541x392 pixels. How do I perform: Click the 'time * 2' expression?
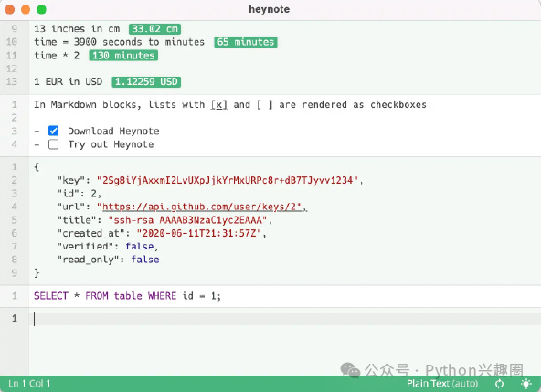(57, 56)
